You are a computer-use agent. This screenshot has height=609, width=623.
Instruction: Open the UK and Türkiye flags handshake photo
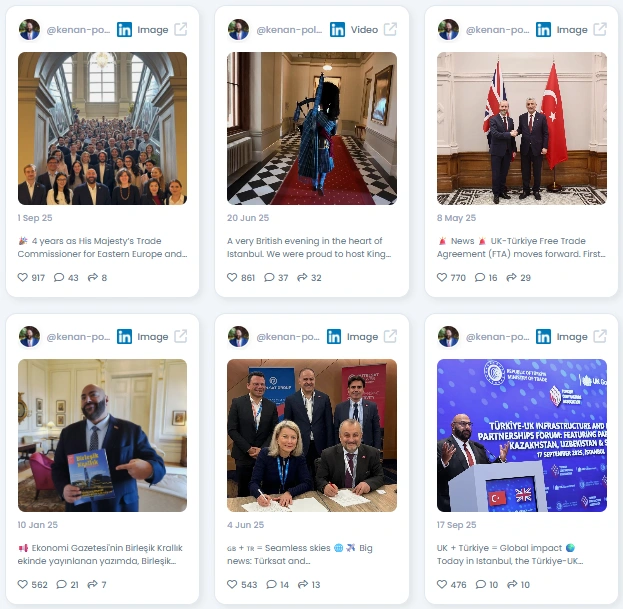click(522, 128)
